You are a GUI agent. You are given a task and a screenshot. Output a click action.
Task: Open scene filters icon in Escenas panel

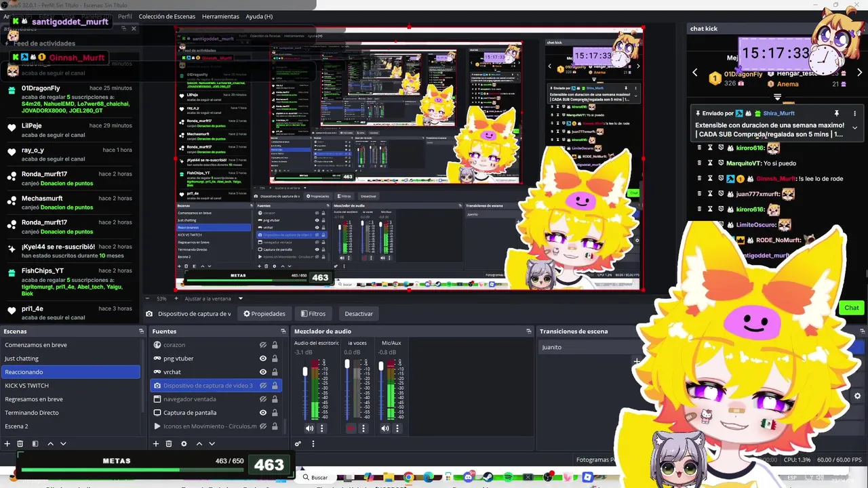tap(35, 444)
